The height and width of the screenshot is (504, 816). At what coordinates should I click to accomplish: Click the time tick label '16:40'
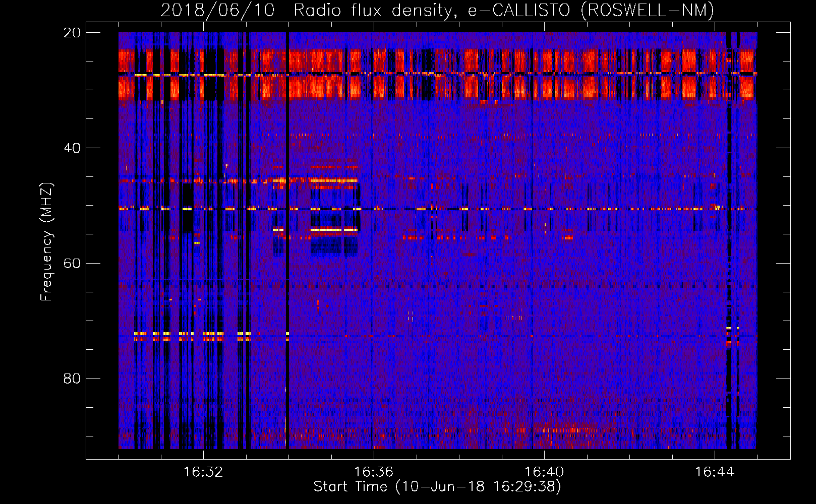(544, 472)
